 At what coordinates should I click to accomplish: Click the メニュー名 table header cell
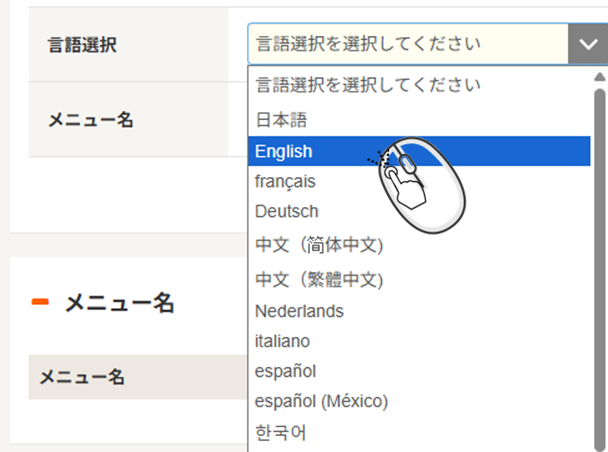tap(82, 377)
